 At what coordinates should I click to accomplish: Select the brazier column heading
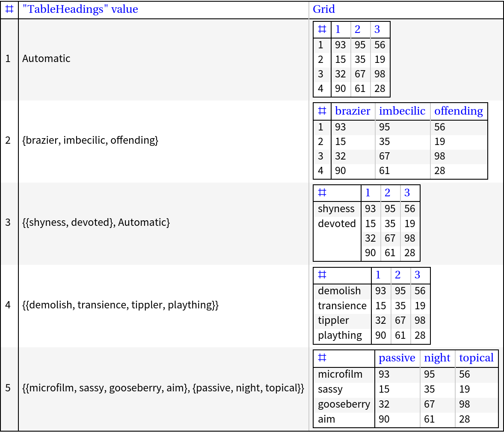[x=353, y=111]
